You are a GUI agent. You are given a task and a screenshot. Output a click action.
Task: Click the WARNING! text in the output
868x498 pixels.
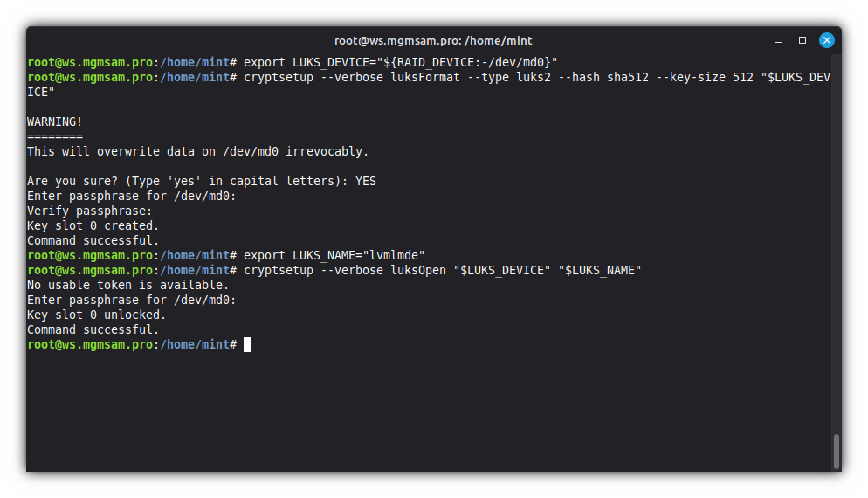pyautogui.click(x=55, y=121)
